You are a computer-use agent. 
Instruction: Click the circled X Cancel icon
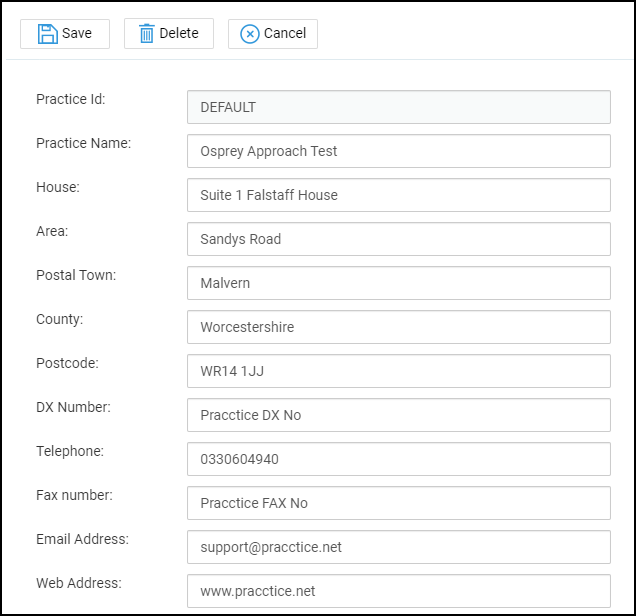click(x=250, y=33)
